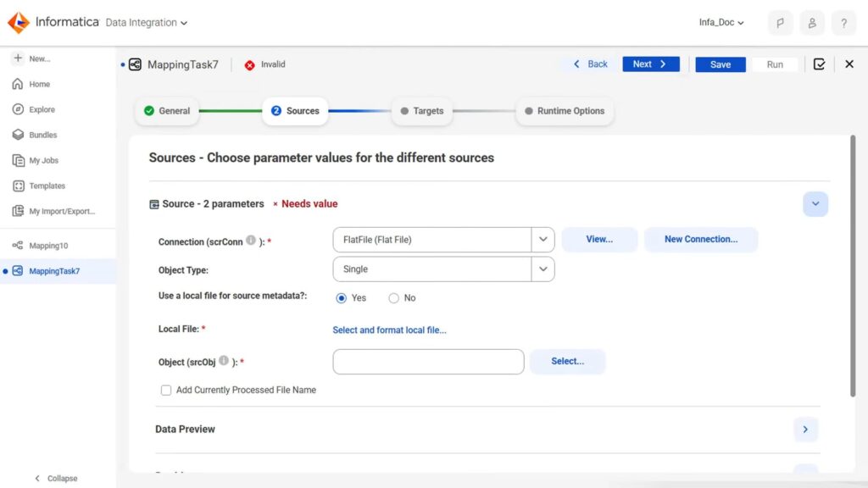
Task: Enable Add Currently Processed File Name
Action: click(166, 390)
